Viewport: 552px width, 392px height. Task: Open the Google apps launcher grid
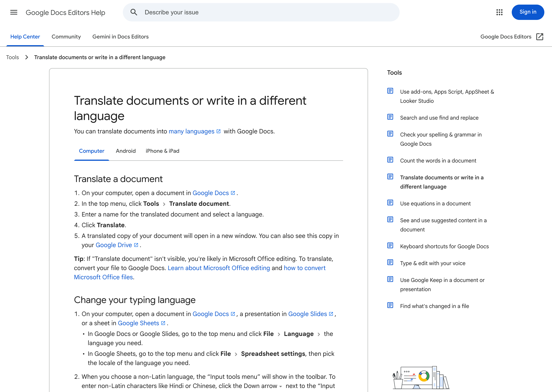pos(499,12)
